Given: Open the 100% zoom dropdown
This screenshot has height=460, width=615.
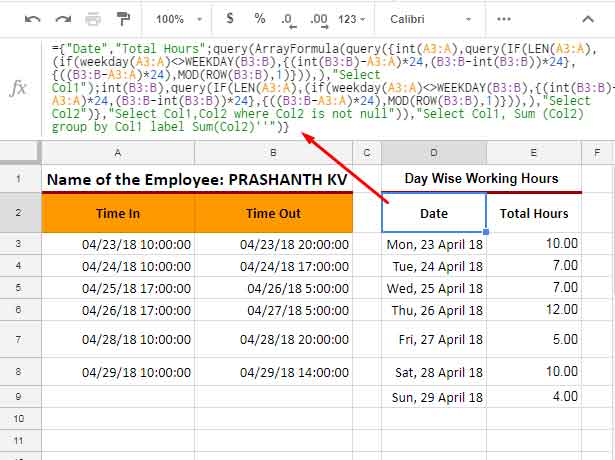Looking at the screenshot, I should [x=179, y=19].
